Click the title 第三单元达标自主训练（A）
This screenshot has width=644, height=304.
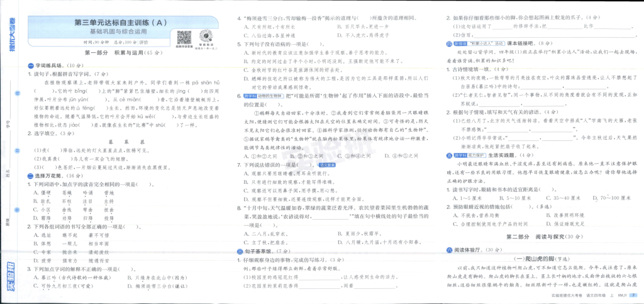coord(119,23)
